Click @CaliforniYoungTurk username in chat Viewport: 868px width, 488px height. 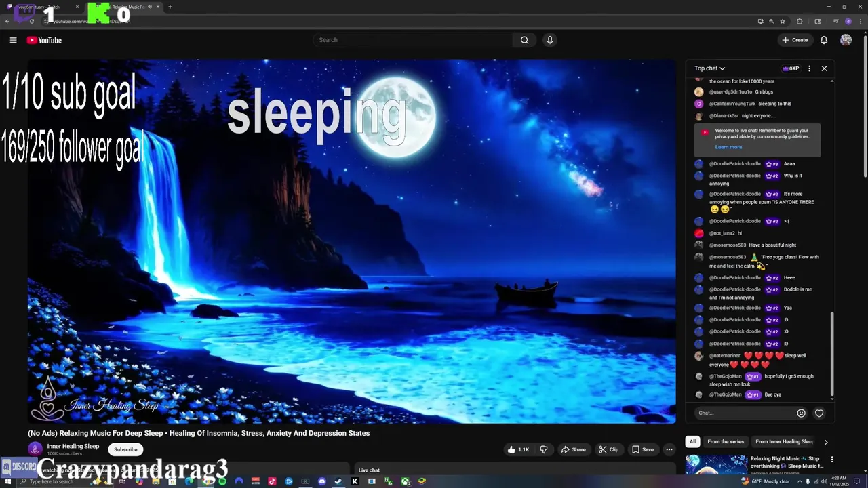(732, 104)
